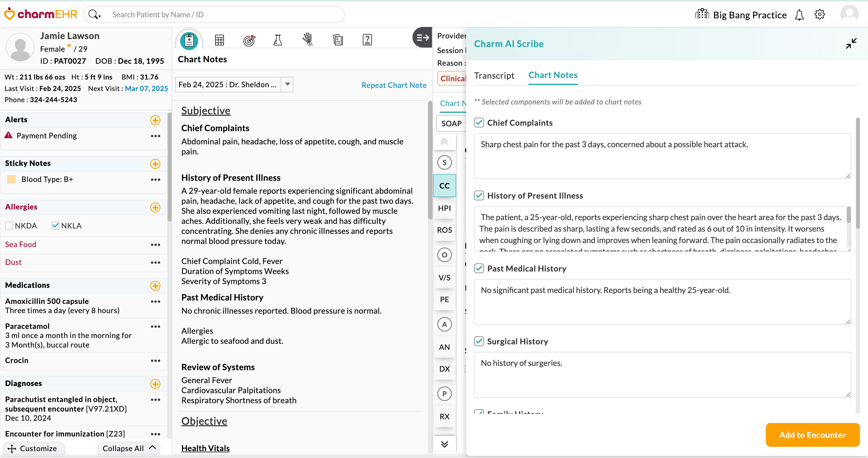
Task: Jump to the HPI section
Action: (444, 208)
